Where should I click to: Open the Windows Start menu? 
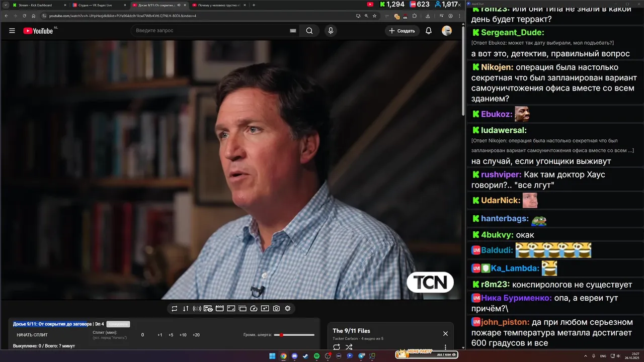click(x=272, y=356)
